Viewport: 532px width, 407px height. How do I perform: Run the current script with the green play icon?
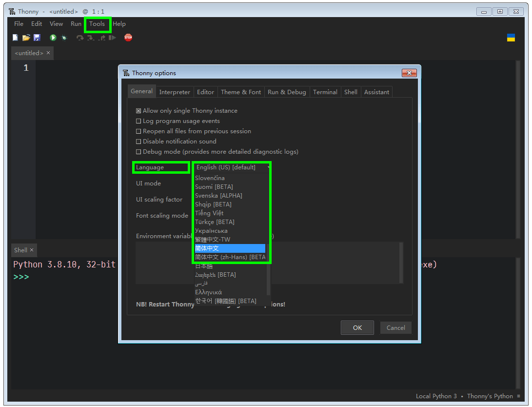point(53,38)
